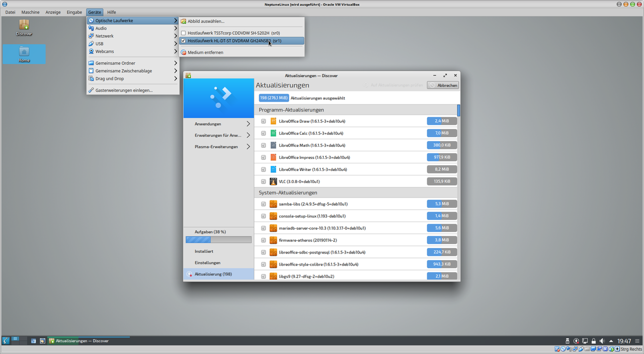Open the software updates tray icon
This screenshot has width=644, height=354.
pyautogui.click(x=576, y=341)
